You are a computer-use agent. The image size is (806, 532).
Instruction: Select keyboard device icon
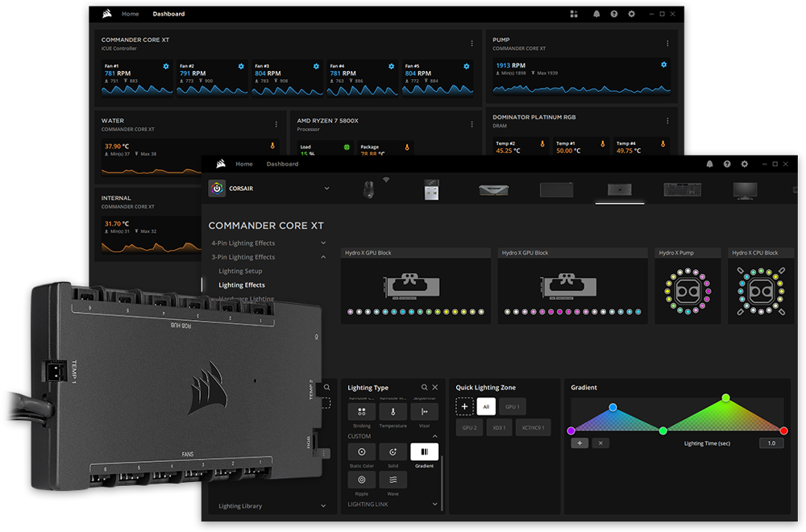[x=682, y=189]
